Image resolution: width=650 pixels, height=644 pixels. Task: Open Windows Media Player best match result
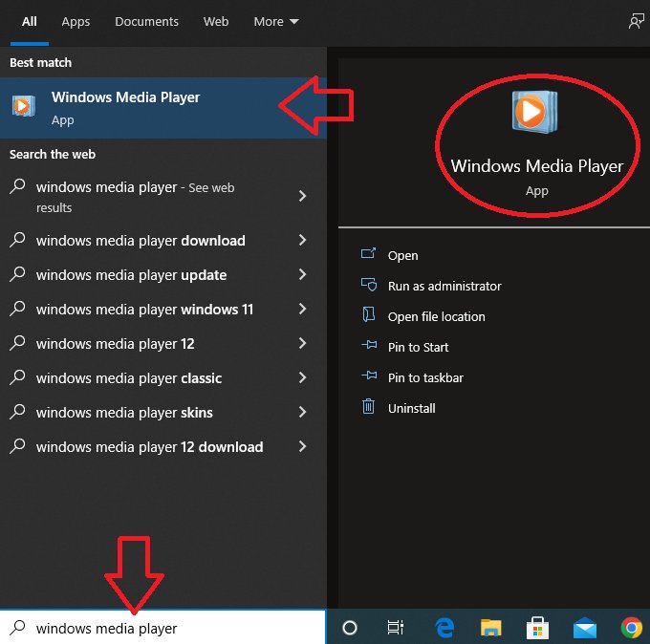162,108
